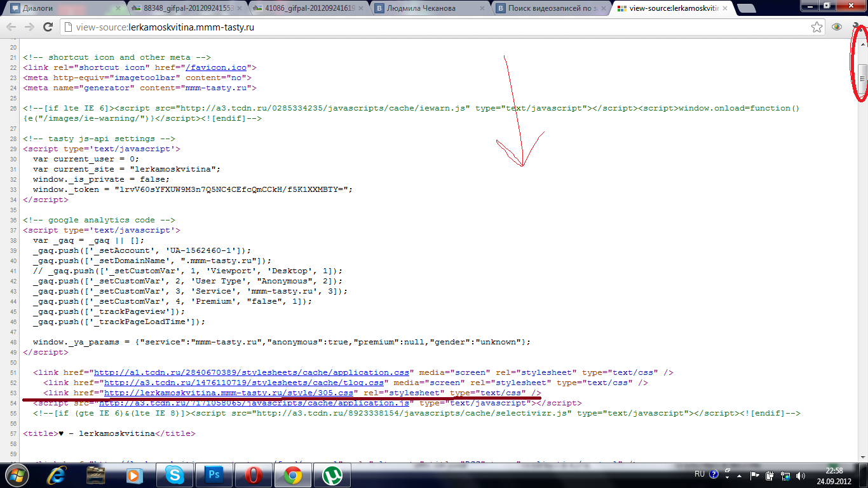Image resolution: width=868 pixels, height=488 pixels.
Task: Open the Windows Start menu
Action: [17, 475]
